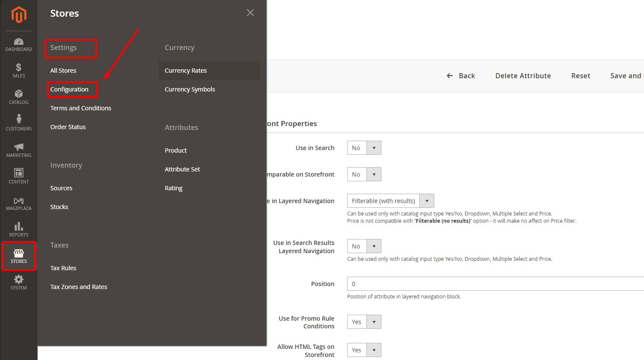Click the Delete Attribute button
The height and width of the screenshot is (360, 644).
tap(523, 76)
